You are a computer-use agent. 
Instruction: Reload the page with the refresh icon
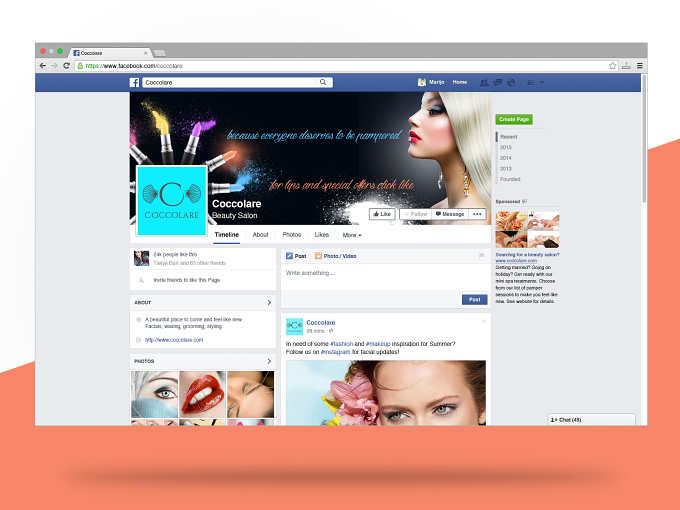coord(66,65)
